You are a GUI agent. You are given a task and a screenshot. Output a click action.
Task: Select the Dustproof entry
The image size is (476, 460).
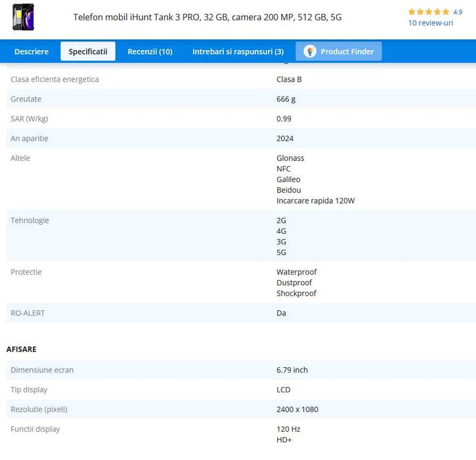coord(294,283)
